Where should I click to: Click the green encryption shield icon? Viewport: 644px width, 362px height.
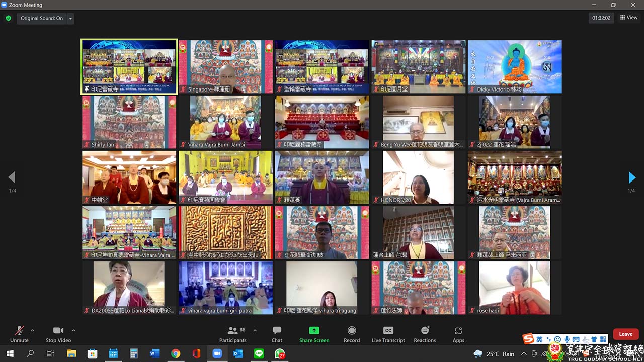(x=8, y=18)
